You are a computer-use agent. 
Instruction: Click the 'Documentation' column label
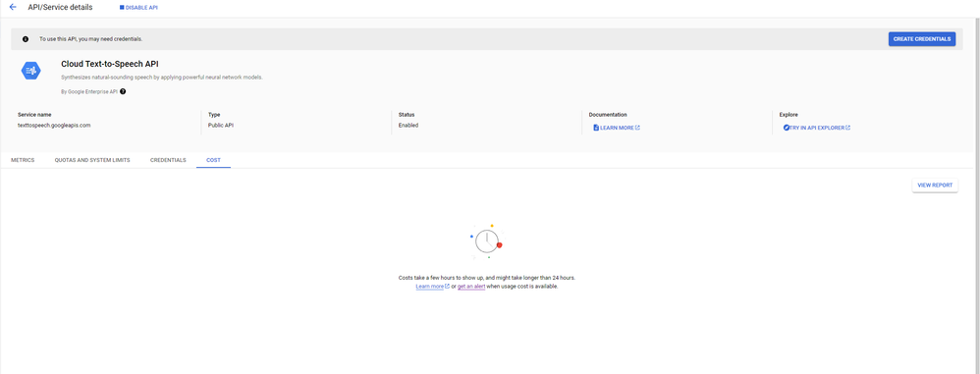608,114
